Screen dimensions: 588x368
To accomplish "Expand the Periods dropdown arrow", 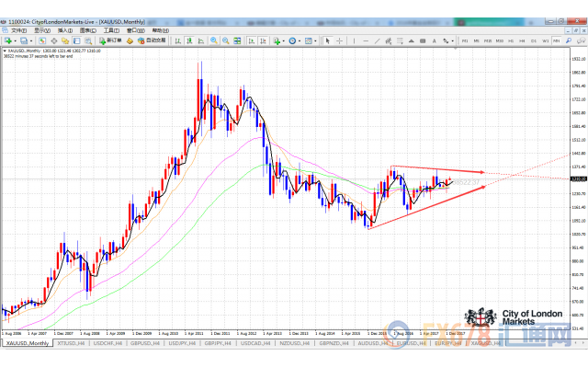I will tap(299, 40).
